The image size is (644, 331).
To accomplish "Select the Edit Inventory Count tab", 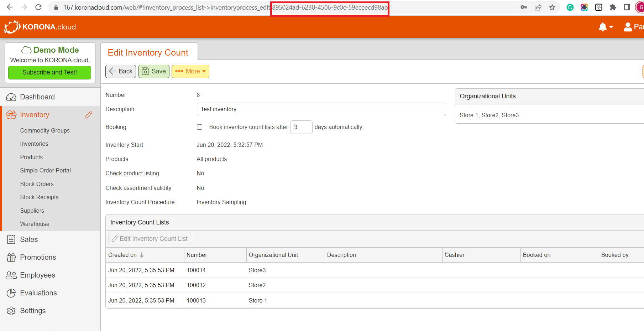I will 149,52.
